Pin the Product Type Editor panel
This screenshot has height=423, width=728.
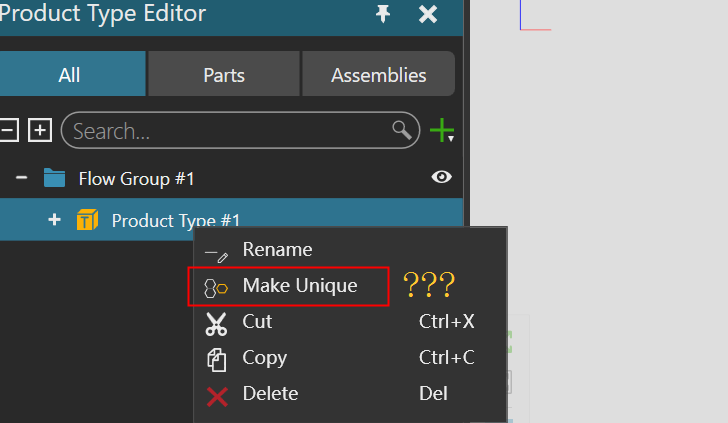coord(383,14)
